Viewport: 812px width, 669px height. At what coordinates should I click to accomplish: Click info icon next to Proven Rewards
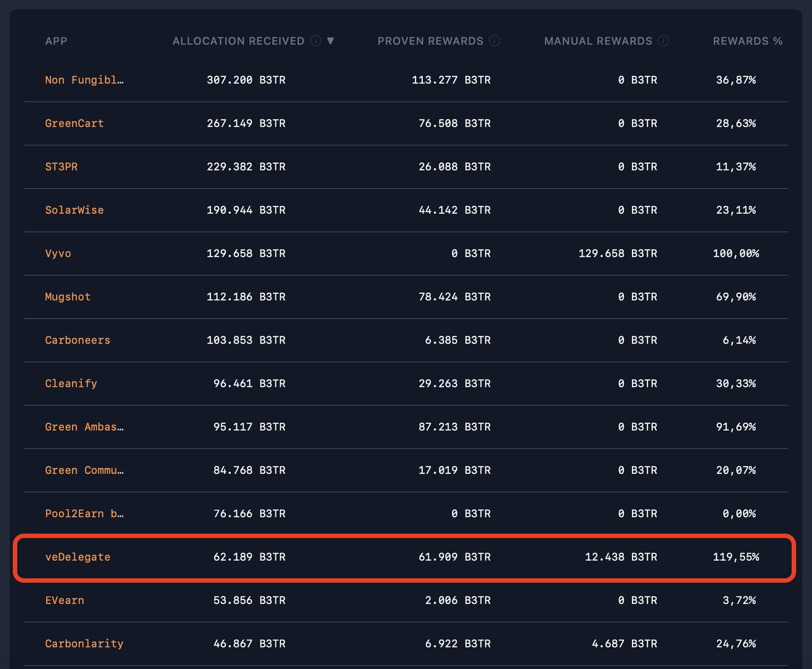pyautogui.click(x=495, y=41)
